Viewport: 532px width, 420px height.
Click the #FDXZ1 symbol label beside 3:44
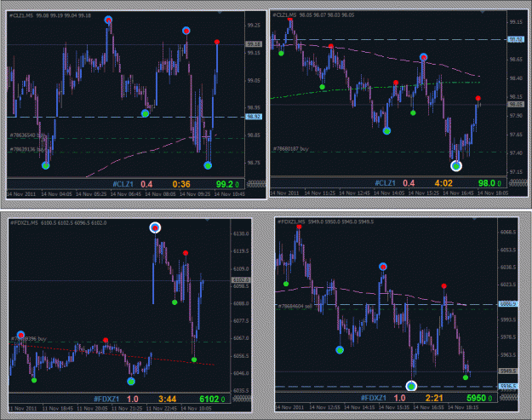pyautogui.click(x=106, y=399)
